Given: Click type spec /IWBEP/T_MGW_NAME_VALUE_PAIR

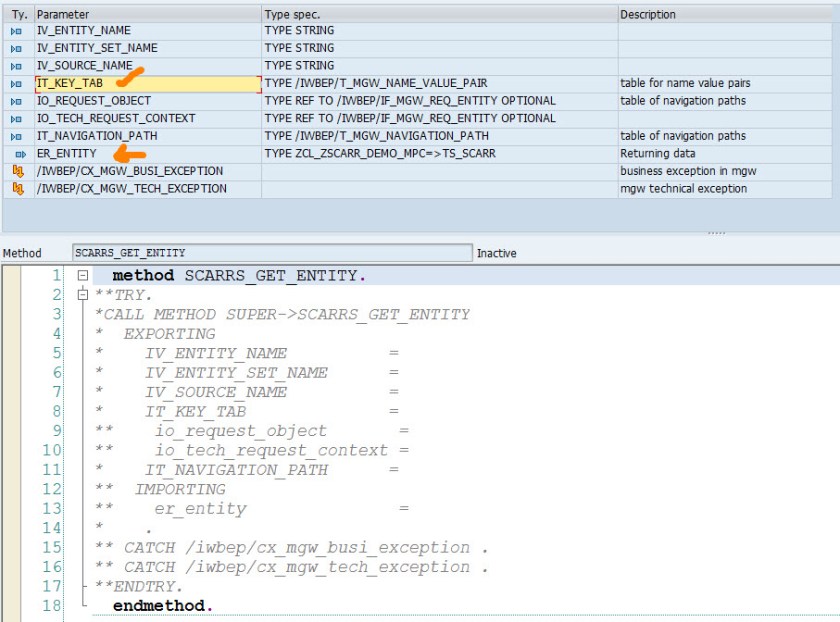Looking at the screenshot, I should 376,83.
